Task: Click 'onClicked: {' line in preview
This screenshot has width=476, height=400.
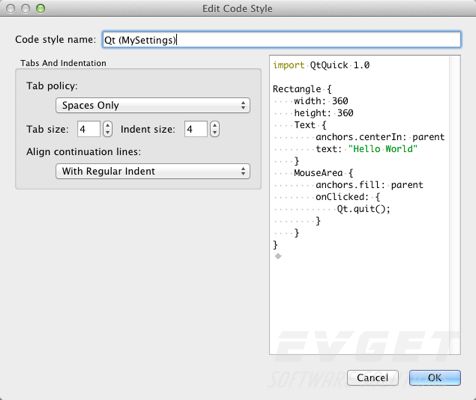Action: coord(348,197)
